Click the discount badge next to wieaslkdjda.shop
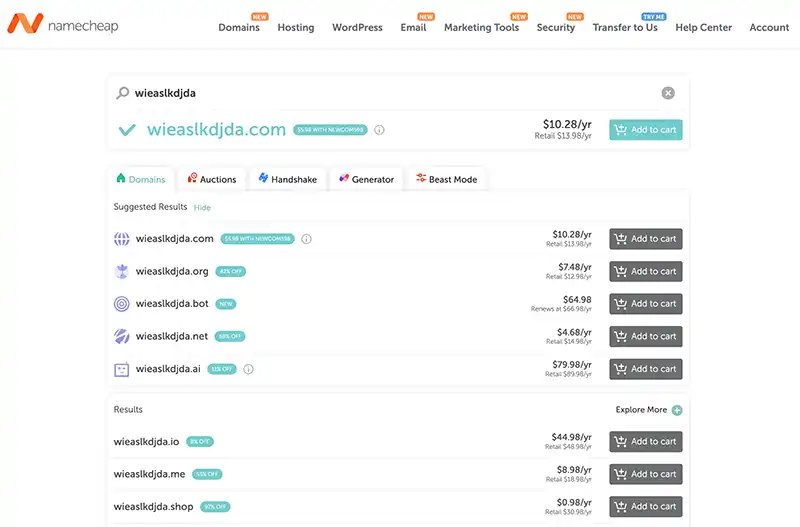The image size is (800, 527). click(215, 507)
